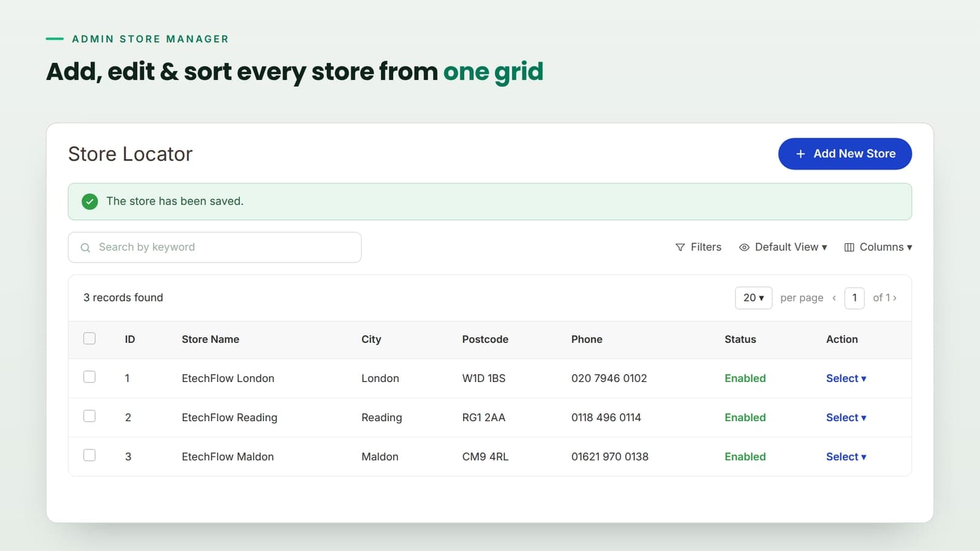Screen dimensions: 980x551
Task: Check the EtechFlow London row checkbox
Action: 89,377
